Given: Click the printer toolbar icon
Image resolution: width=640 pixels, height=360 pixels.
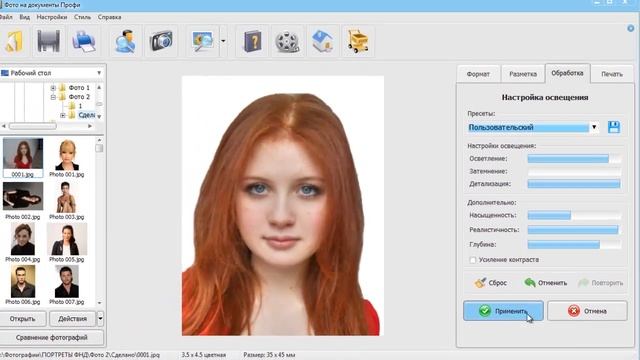Looking at the screenshot, I should (x=84, y=42).
